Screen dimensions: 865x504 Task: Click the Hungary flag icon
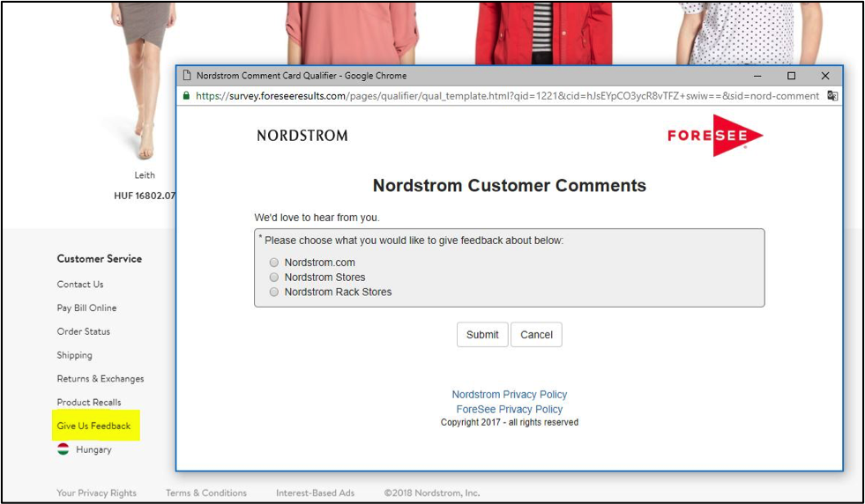point(63,449)
